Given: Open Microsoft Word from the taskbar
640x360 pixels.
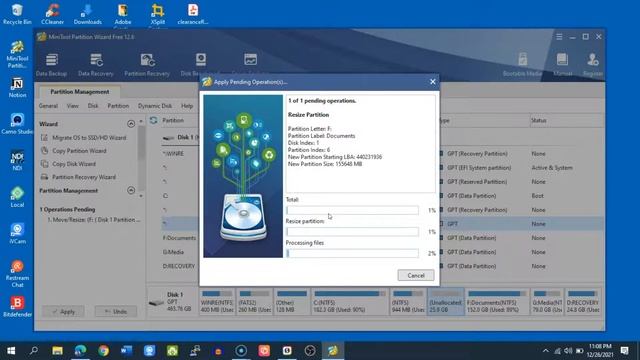Looking at the screenshot, I should pos(127,351).
